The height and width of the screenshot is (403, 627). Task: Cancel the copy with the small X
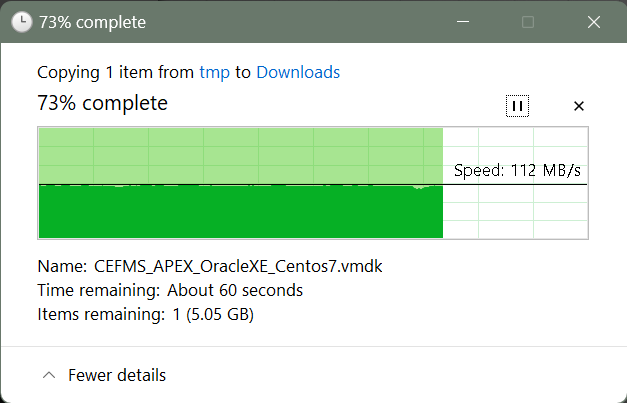(x=579, y=106)
